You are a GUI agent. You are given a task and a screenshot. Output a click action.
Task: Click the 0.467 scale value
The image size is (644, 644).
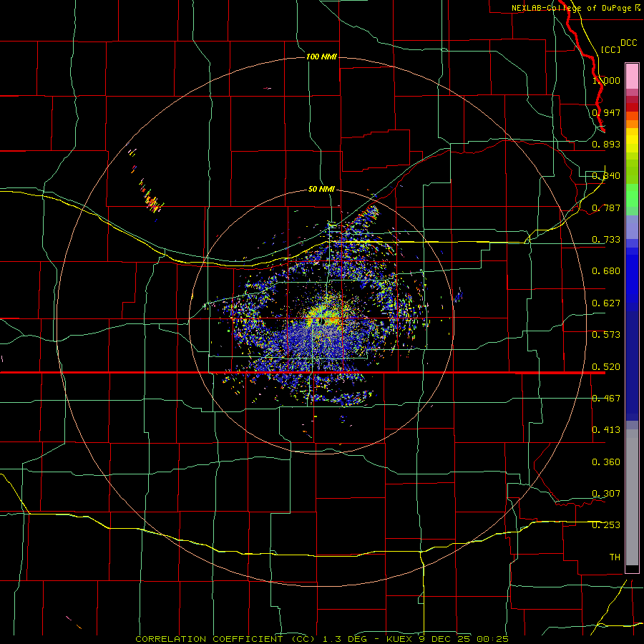(606, 399)
